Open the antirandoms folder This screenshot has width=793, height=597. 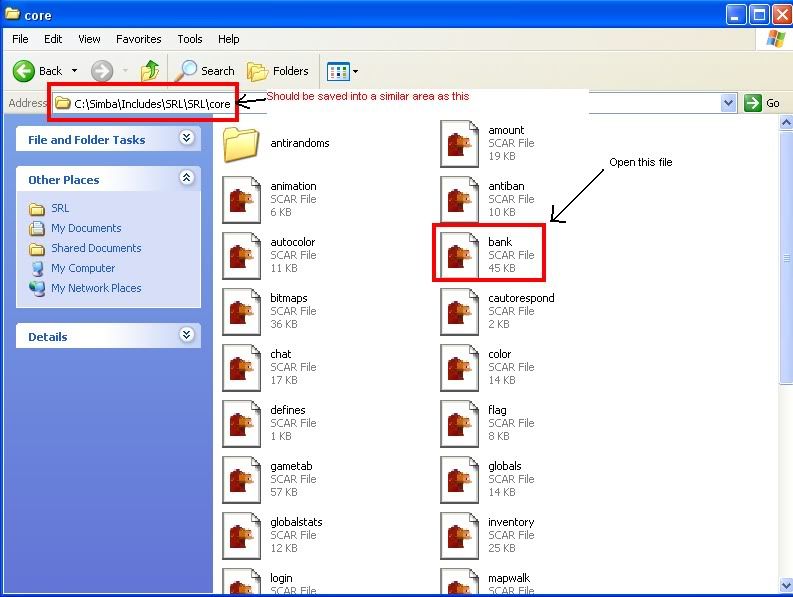(x=242, y=143)
